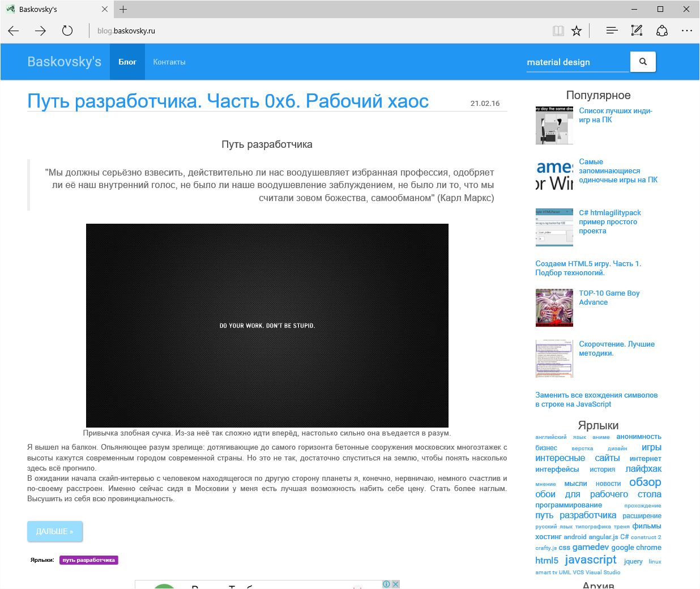Image resolution: width=700 pixels, height=589 pixels.
Task: Select the новости tag
Action: 608,484
